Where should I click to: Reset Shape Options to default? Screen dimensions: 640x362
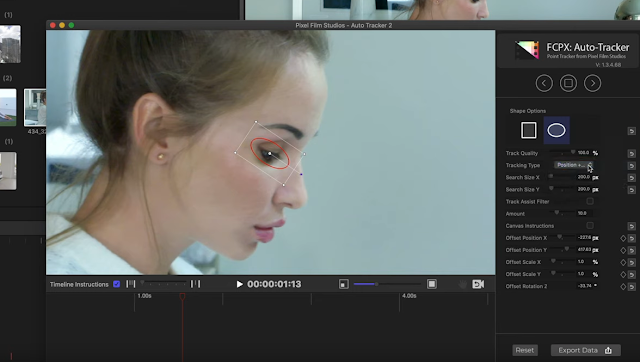coord(631,131)
